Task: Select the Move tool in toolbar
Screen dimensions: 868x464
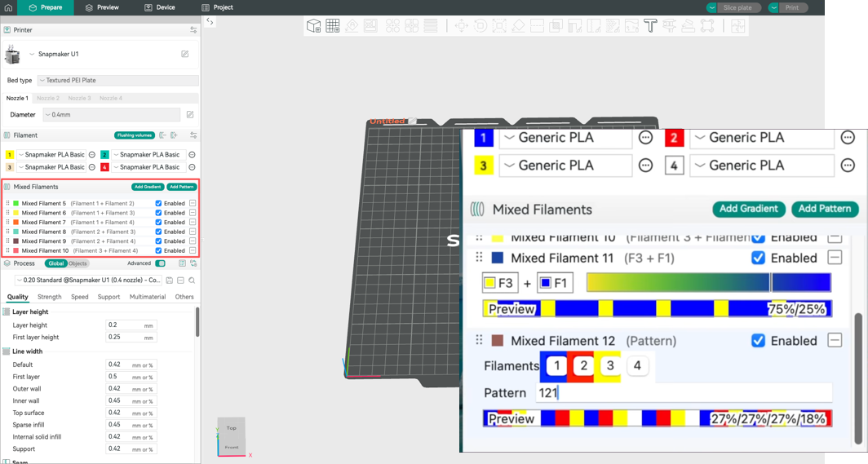Action: [461, 26]
